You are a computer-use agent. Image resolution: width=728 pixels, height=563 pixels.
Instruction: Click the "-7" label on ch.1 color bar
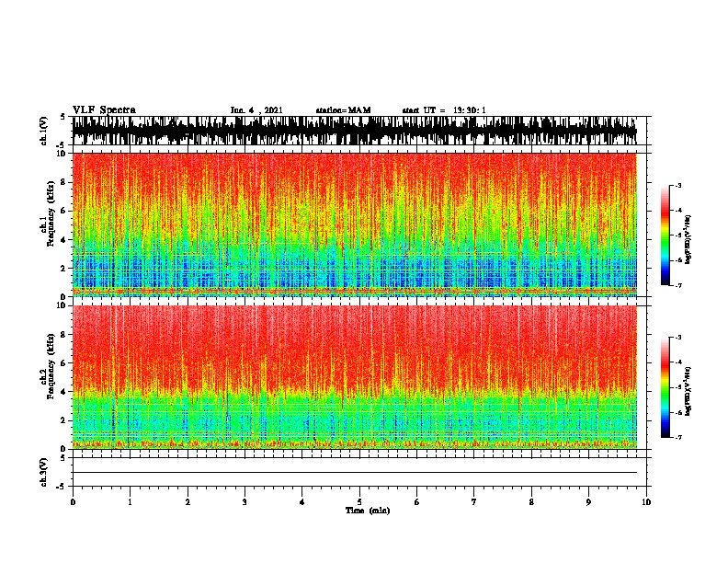coord(678,285)
